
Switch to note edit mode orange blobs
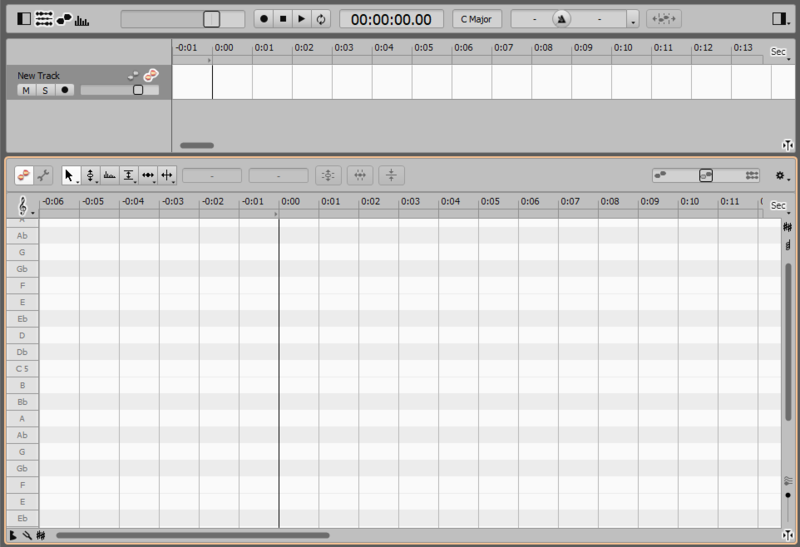coord(23,175)
